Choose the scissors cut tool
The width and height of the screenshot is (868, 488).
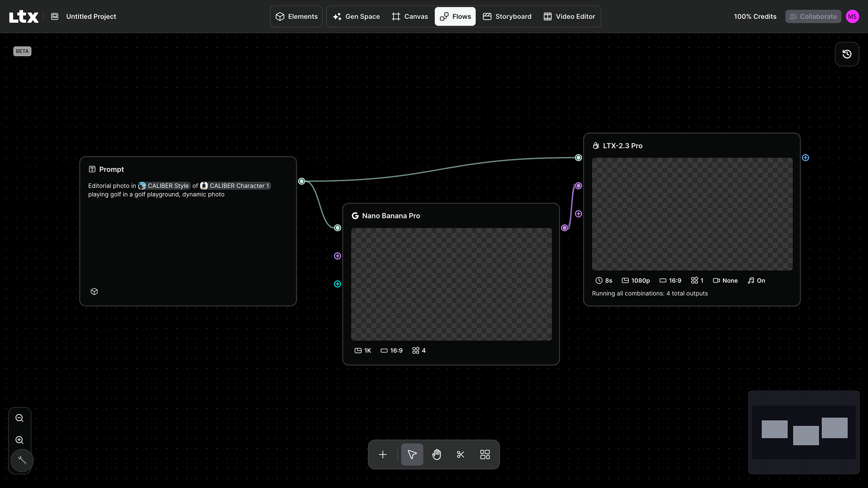coord(461,455)
